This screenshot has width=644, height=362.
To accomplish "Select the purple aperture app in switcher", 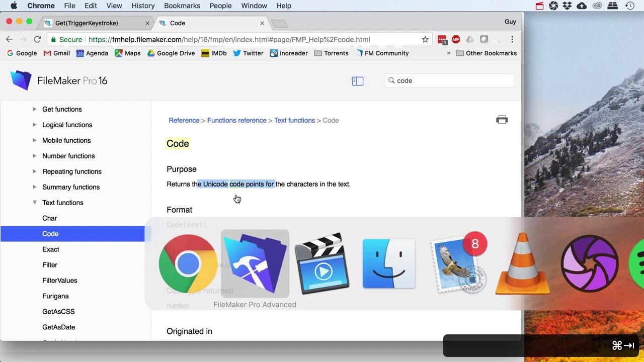I will pyautogui.click(x=590, y=264).
